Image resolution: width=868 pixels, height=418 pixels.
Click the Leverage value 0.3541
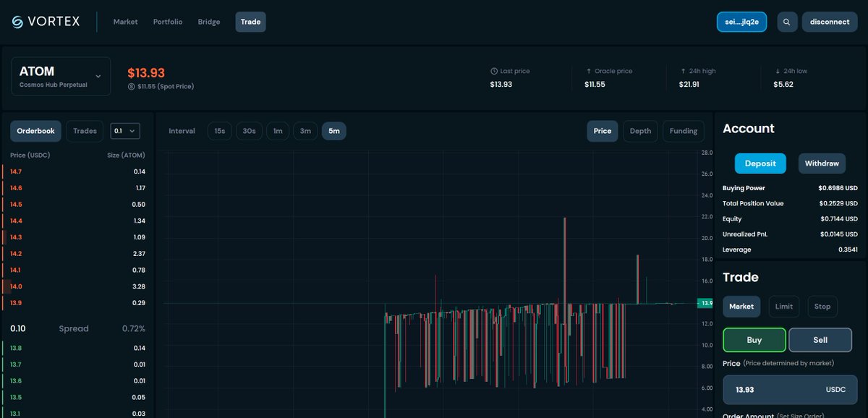(x=848, y=249)
